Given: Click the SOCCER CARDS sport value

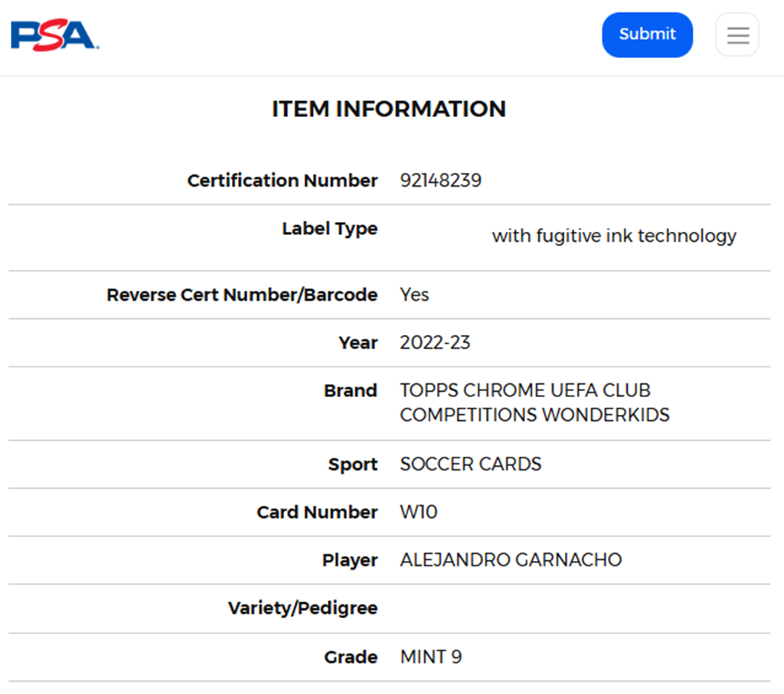Looking at the screenshot, I should (470, 464).
